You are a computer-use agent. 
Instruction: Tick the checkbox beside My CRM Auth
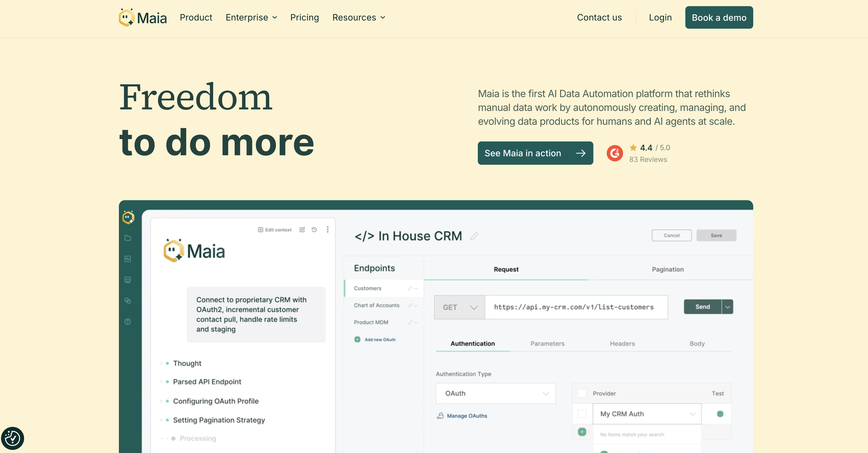(x=582, y=414)
